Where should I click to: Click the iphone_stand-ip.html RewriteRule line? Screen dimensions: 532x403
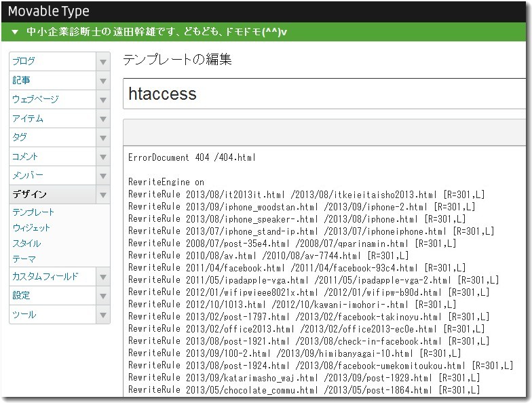(311, 231)
